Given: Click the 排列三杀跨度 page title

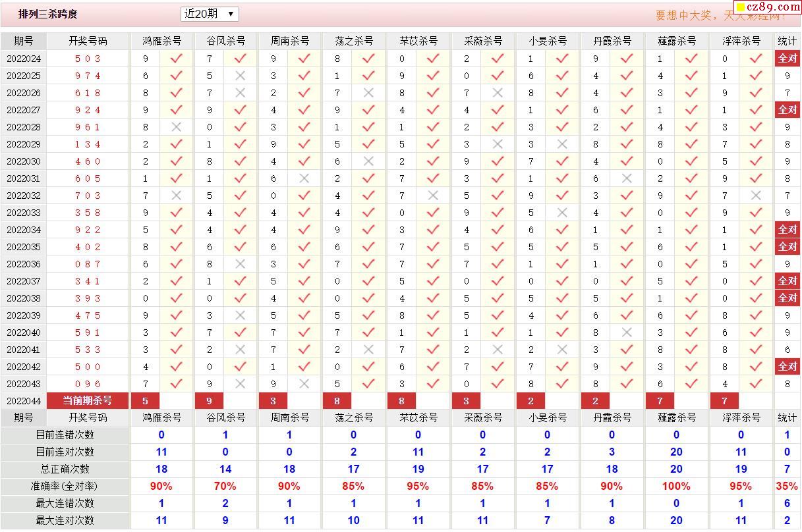Looking at the screenshot, I should [47, 14].
